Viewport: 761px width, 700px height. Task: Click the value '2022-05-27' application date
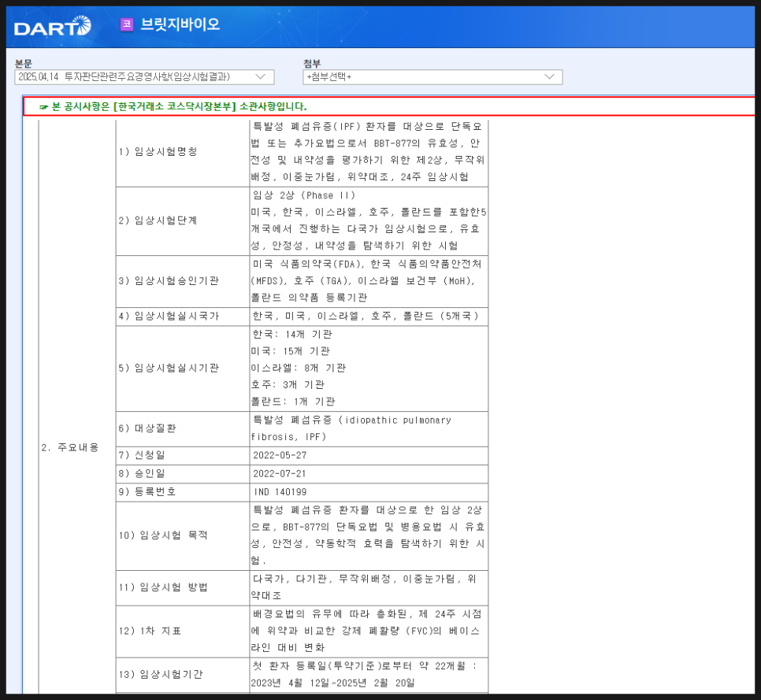(280, 455)
